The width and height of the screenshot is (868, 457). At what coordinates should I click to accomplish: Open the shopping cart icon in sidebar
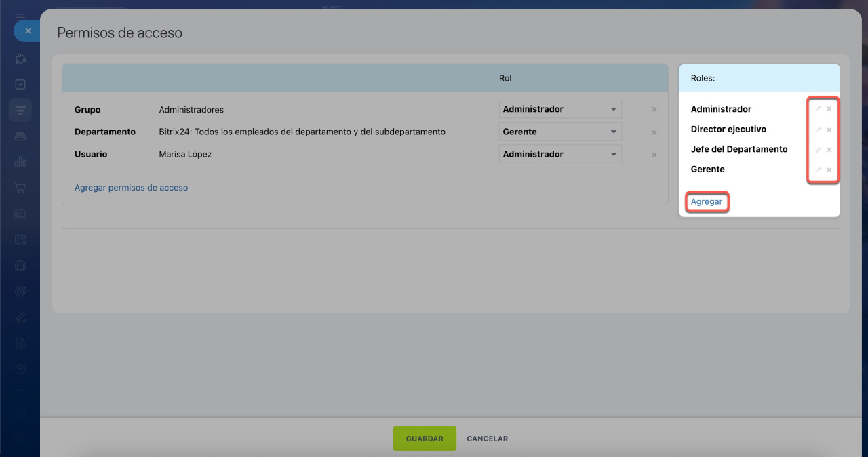pos(20,188)
